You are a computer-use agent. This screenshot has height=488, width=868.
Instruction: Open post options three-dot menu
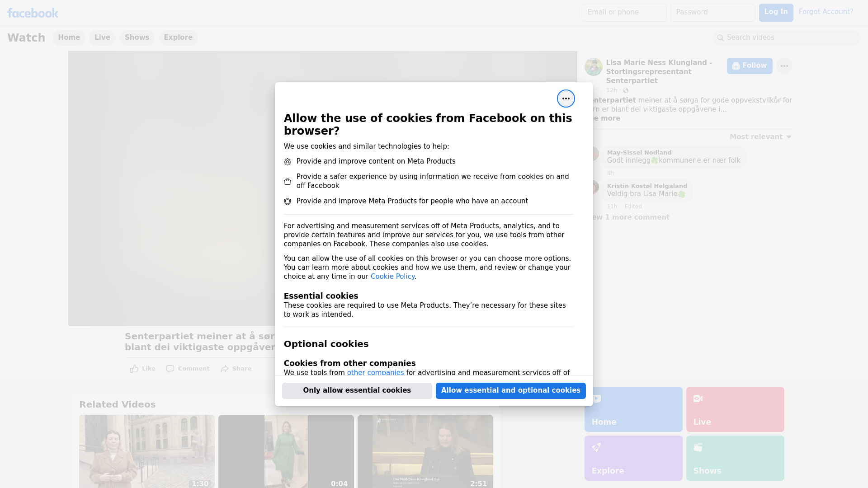[784, 66]
